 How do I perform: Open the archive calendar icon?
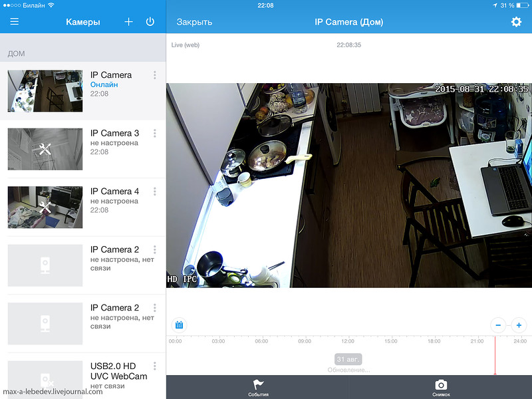[179, 325]
